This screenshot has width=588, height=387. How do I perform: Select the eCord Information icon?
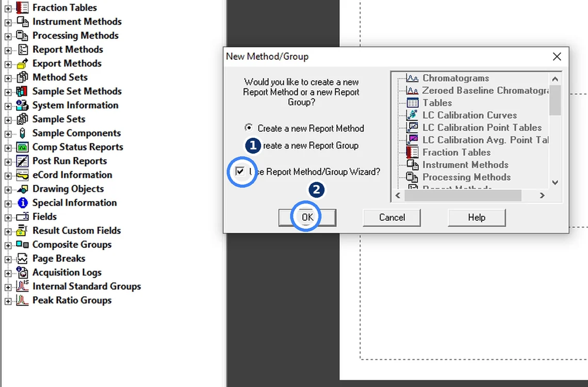[x=22, y=175]
